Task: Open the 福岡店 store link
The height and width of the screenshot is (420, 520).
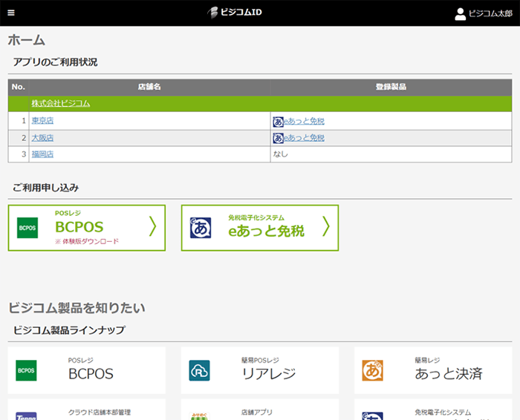Action: click(x=42, y=154)
